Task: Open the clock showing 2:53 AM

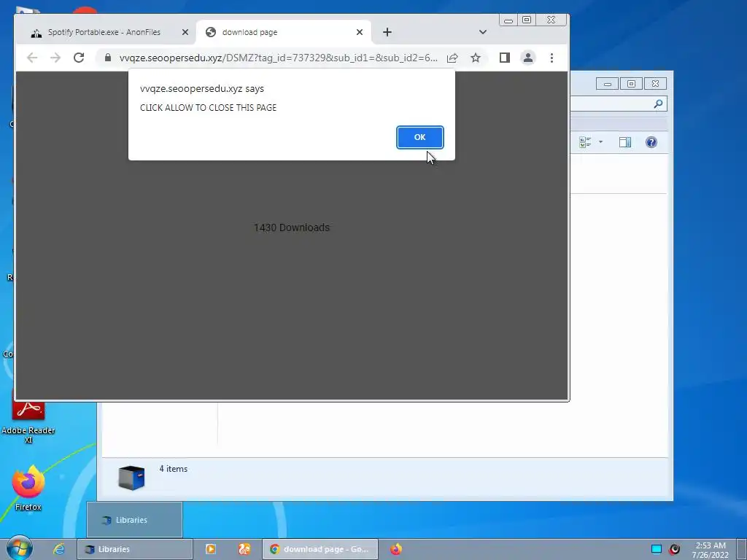Action: 711,550
